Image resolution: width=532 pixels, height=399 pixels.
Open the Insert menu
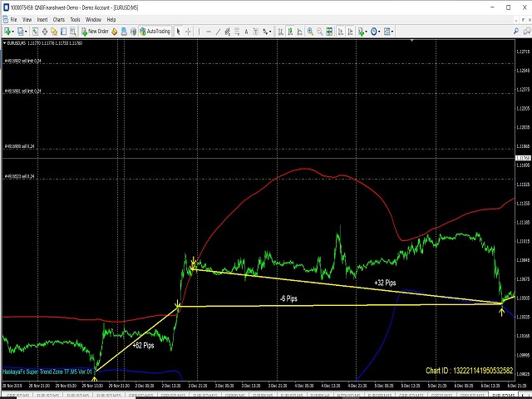point(42,20)
